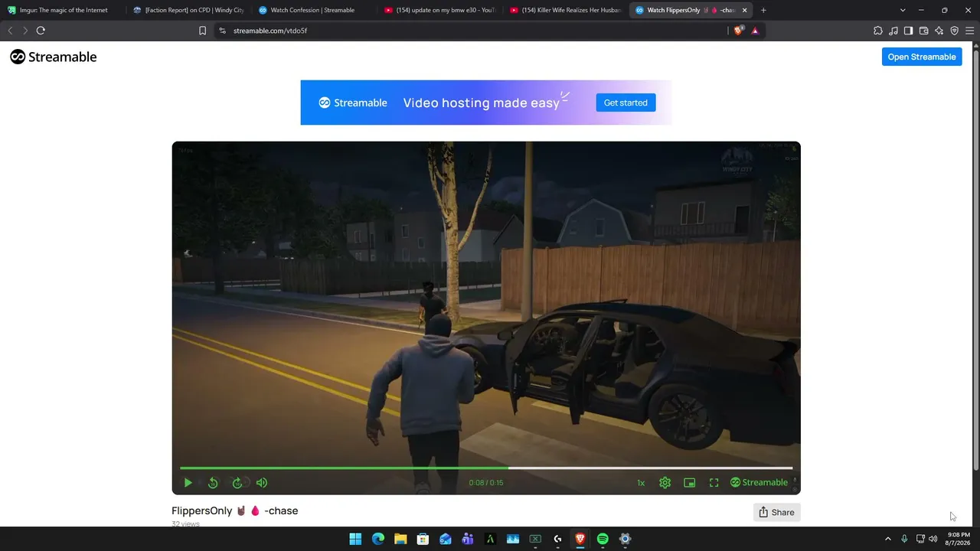This screenshot has width=980, height=551.
Task: Reload the Streamable page
Action: pyautogui.click(x=41, y=31)
